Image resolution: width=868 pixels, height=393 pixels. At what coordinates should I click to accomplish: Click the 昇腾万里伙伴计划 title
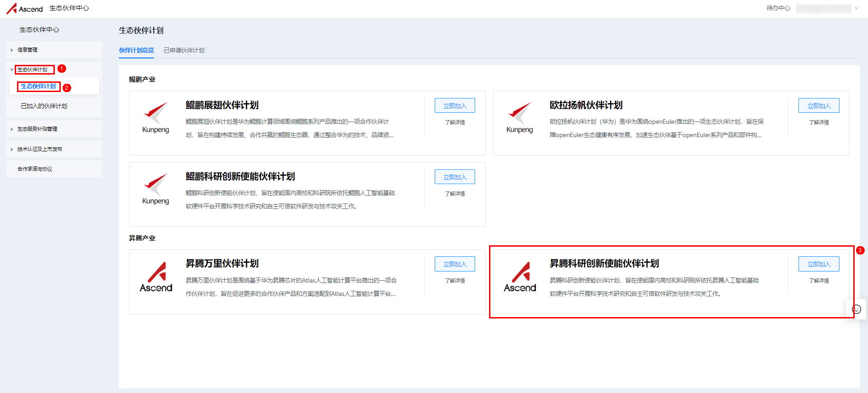[222, 264]
